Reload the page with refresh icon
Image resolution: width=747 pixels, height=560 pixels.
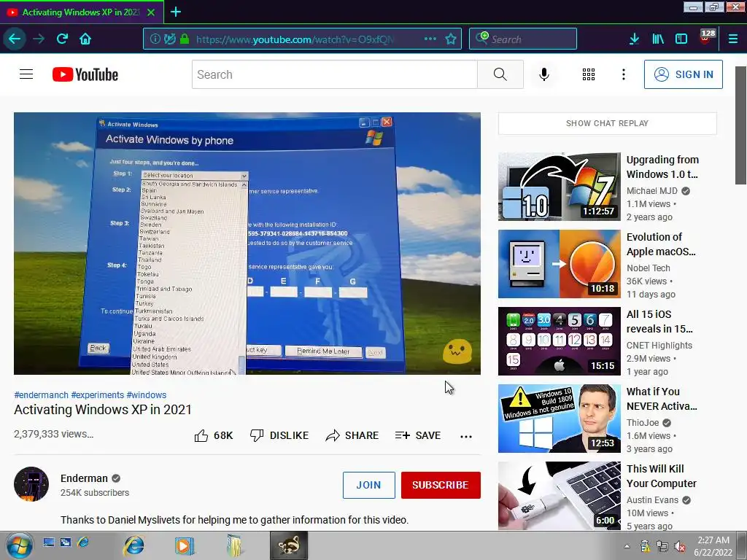coord(62,39)
